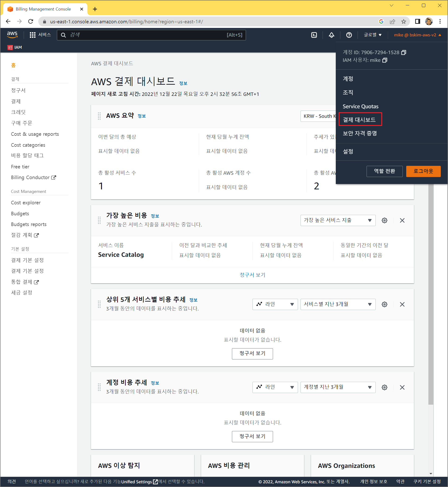
Task: Click 청구서 보기 link under Service Catalog
Action: pos(252,275)
